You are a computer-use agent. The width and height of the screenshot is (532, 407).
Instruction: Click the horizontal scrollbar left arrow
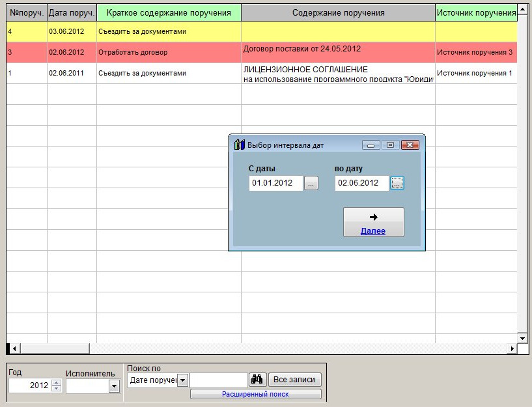pyautogui.click(x=14, y=348)
